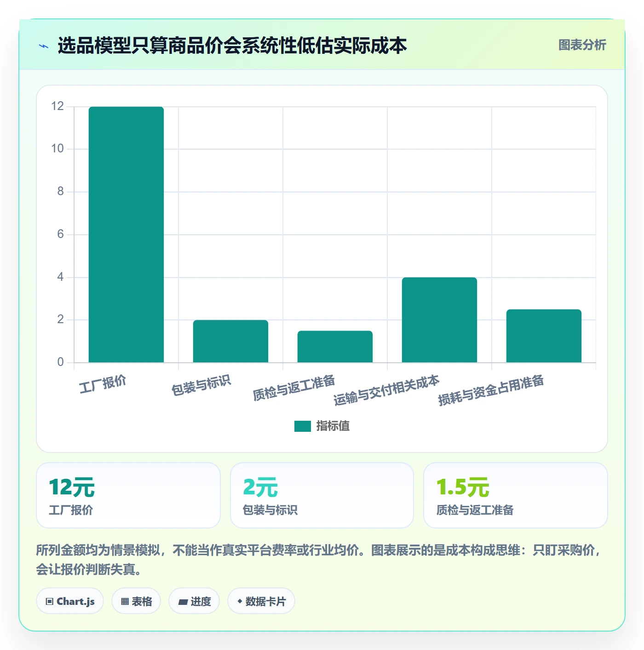Click the y-axis value 6
The image size is (644, 650).
click(x=60, y=234)
